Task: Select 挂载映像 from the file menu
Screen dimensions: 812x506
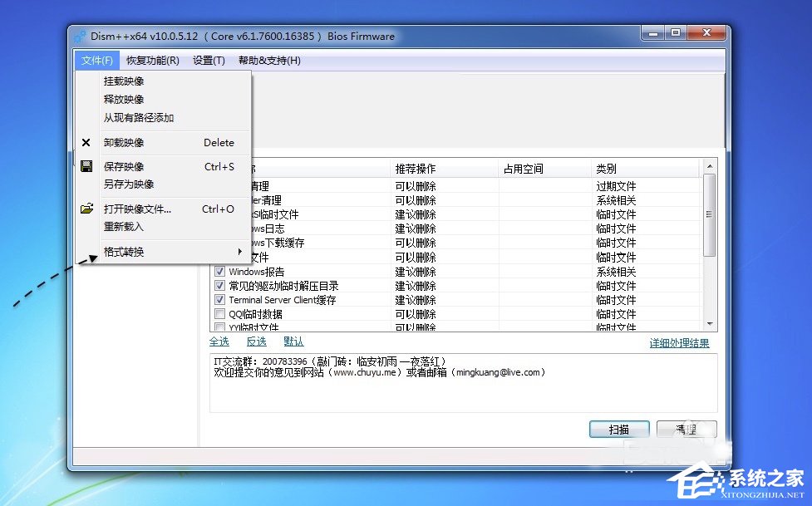Action: click(x=123, y=81)
